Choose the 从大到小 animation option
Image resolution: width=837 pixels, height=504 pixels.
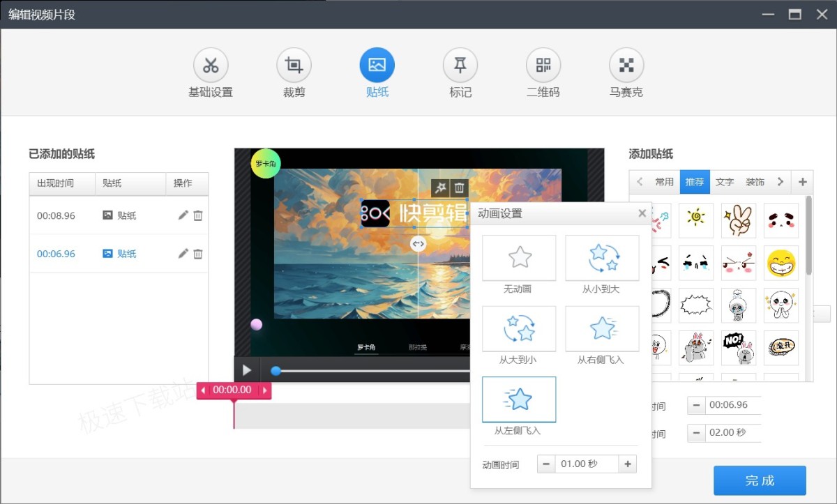click(x=519, y=329)
